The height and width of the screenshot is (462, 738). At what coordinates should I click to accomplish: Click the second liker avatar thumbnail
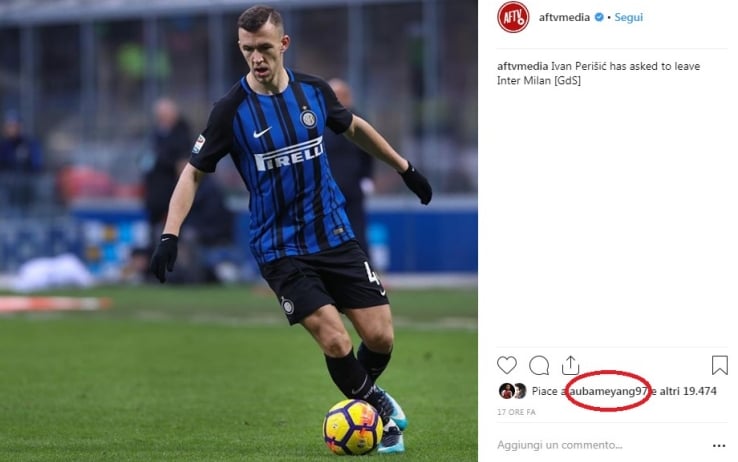[x=520, y=391]
